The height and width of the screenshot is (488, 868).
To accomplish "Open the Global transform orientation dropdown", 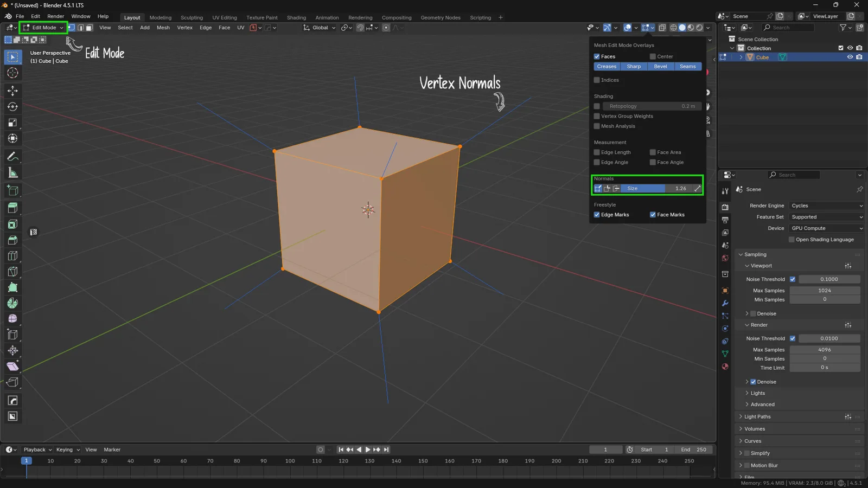I will pyautogui.click(x=320, y=28).
